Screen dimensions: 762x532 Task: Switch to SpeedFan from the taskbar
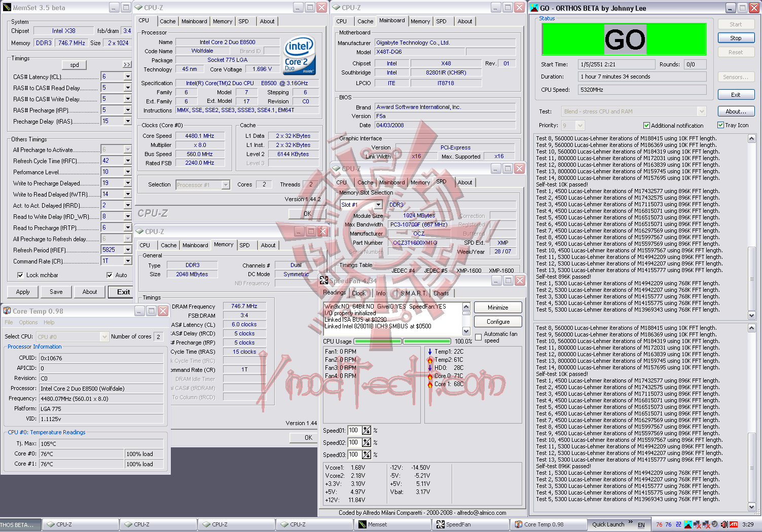click(471, 524)
